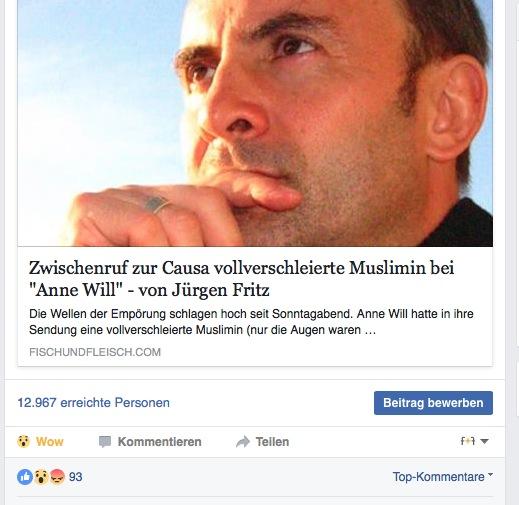This screenshot has height=505, width=519.
Task: Expand the post-as identity selector arrow
Action: tap(484, 441)
